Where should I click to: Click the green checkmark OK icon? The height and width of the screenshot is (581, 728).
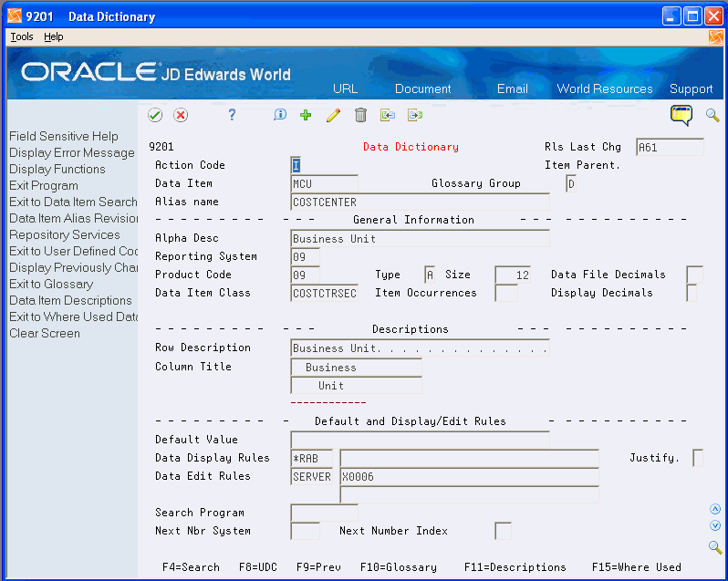point(154,115)
